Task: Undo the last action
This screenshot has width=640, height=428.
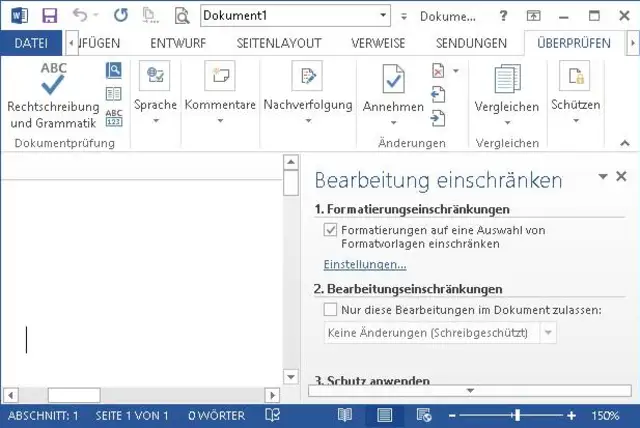Action: coord(80,15)
